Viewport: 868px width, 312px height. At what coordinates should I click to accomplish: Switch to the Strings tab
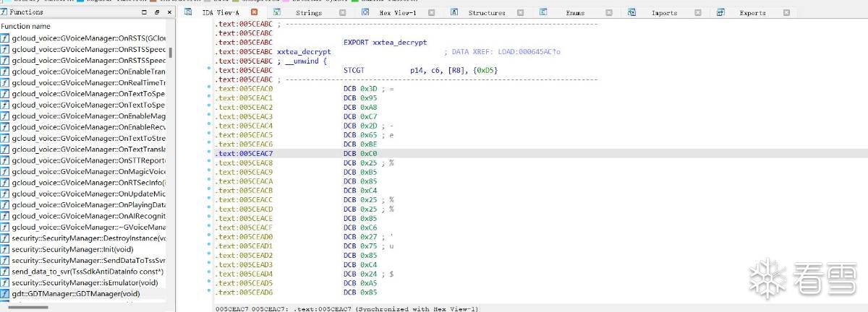click(309, 12)
